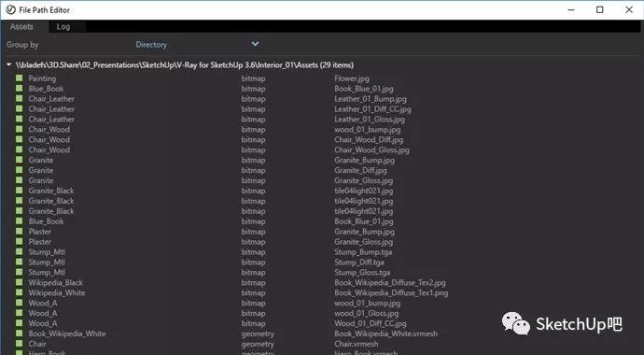Select the Stump_Diff.tga file path

coord(359,263)
